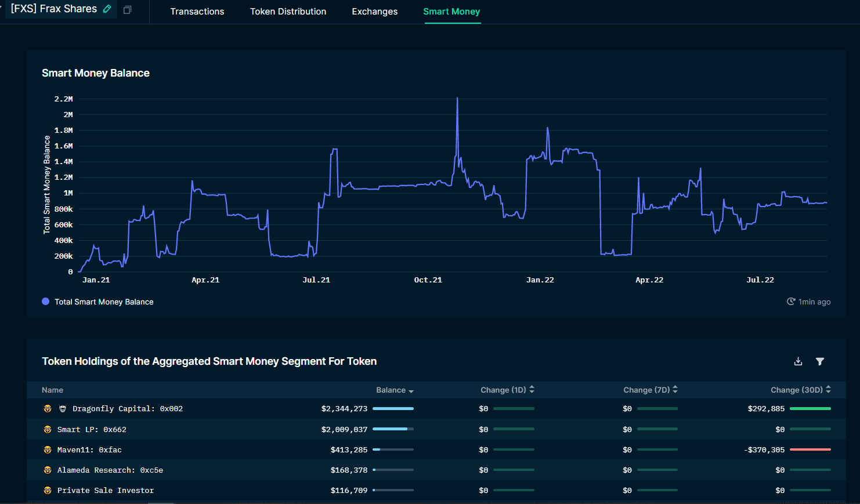Viewport: 860px width, 504px height.
Task: Click the shield icon beside Dragonfly Capital
Action: (63, 409)
